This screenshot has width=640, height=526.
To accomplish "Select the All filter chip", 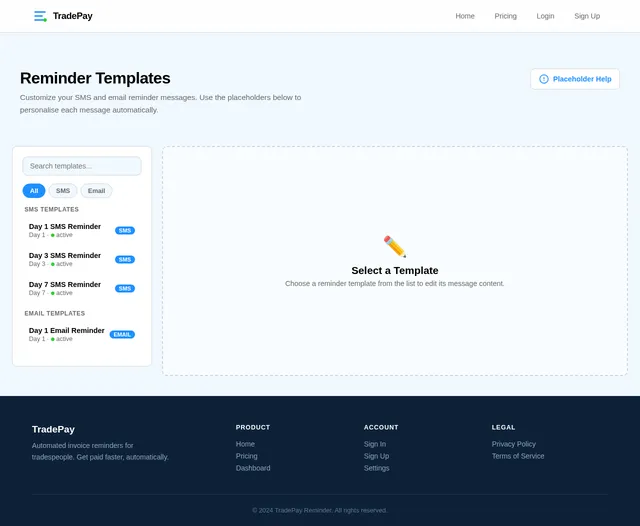I will pos(34,191).
